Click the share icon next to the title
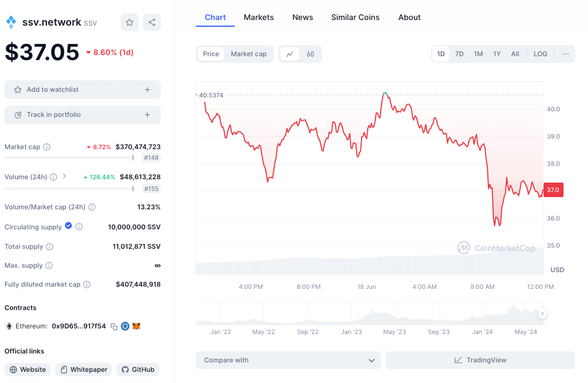The height and width of the screenshot is (383, 588). pyautogui.click(x=152, y=22)
